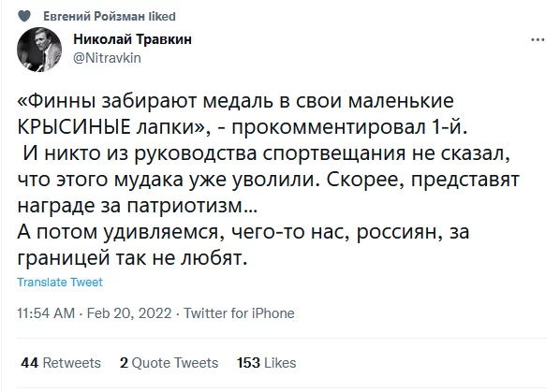560x392 pixels.
Task: Click the display name Николай Травкин
Action: 132,39
